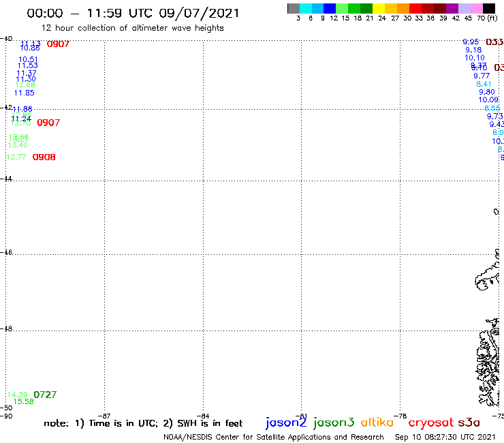Screen dimensions: 504x443
Task: Click the wave height value '9.95'
Action: point(471,42)
